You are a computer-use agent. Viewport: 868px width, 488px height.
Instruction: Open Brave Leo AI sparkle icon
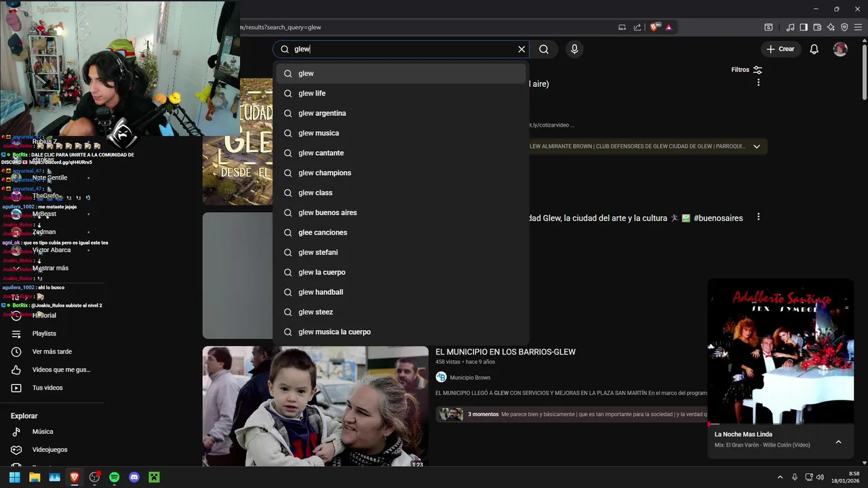[831, 27]
